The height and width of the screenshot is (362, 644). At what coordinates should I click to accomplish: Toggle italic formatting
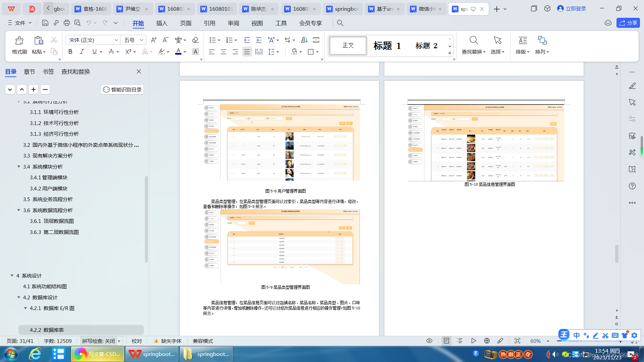(x=82, y=52)
